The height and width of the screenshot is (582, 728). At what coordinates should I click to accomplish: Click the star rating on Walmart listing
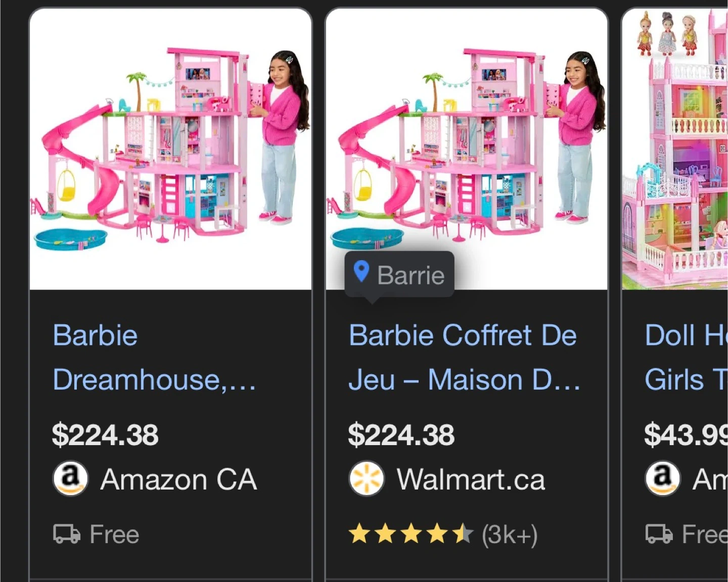click(411, 534)
